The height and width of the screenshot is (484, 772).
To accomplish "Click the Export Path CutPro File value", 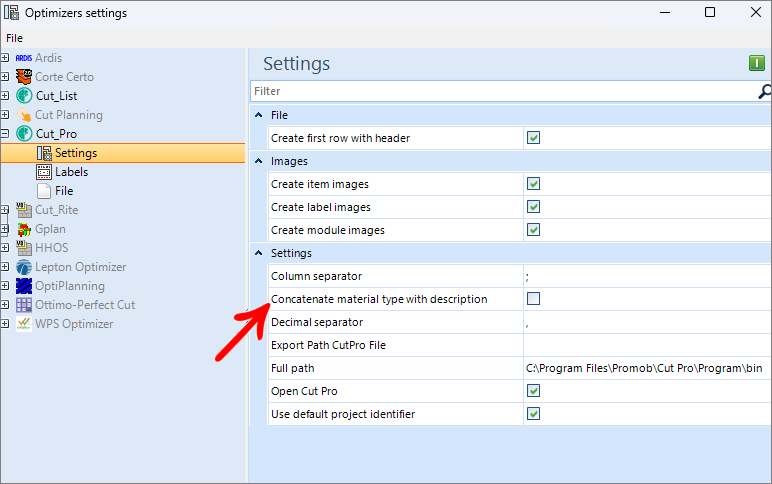I will click(647, 345).
